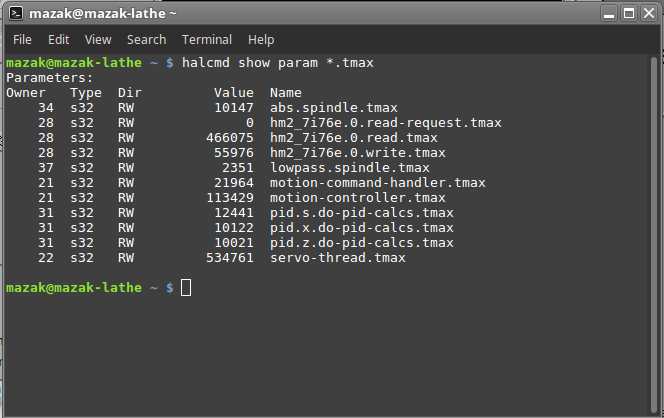This screenshot has width=664, height=418.
Task: Open the View menu
Action: [98, 40]
